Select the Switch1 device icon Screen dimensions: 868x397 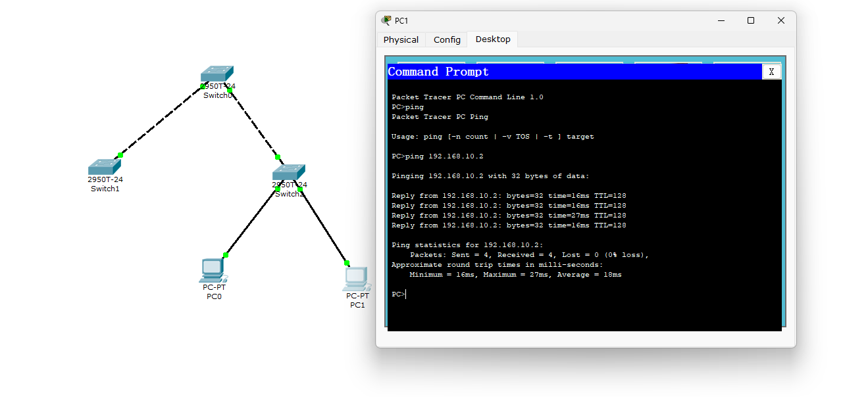pyautogui.click(x=105, y=167)
